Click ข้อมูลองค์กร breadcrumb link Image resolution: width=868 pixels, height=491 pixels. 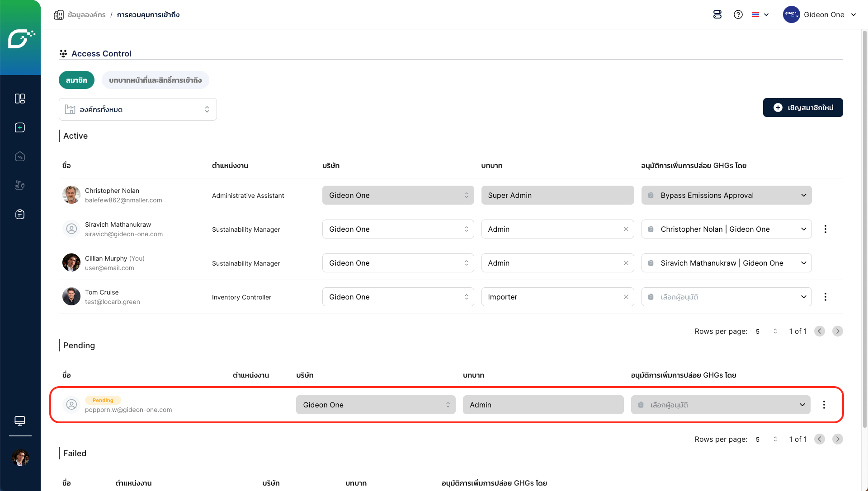(86, 14)
